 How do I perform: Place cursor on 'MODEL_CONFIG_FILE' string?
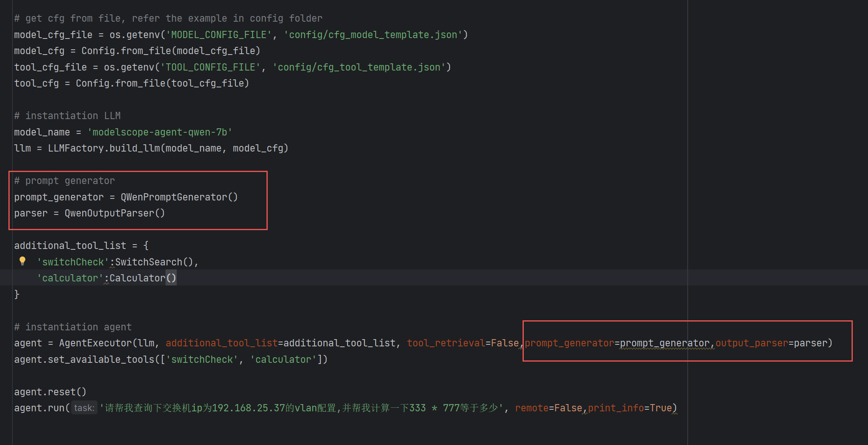pyautogui.click(x=219, y=35)
